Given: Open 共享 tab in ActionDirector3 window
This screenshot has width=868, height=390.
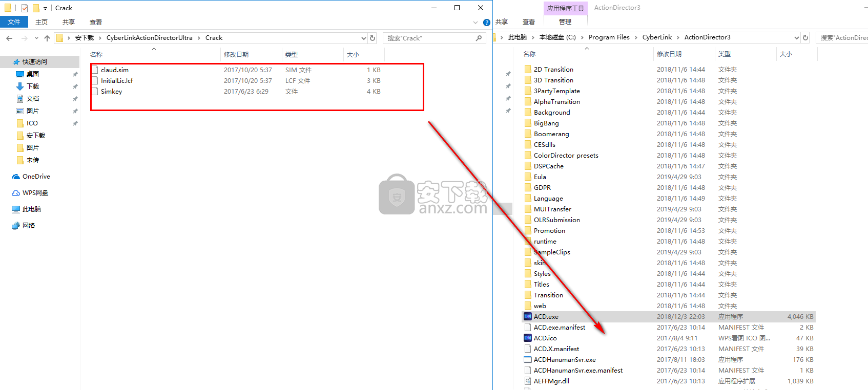Looking at the screenshot, I should point(502,21).
